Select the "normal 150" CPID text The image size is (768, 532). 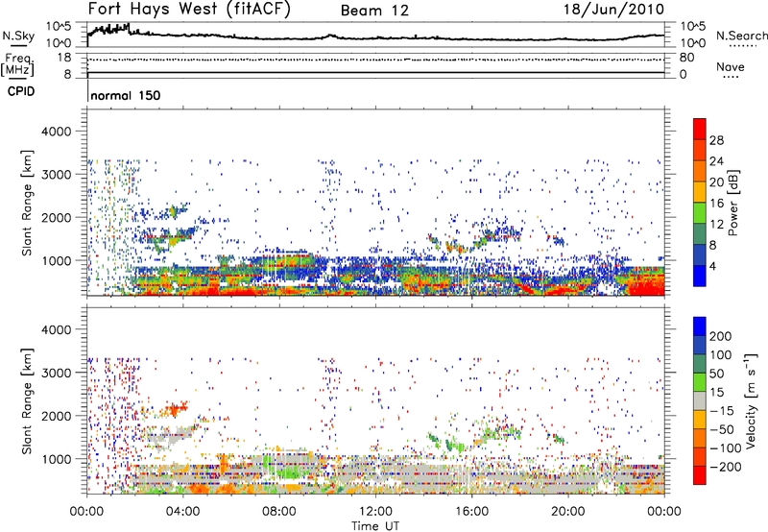(126, 95)
